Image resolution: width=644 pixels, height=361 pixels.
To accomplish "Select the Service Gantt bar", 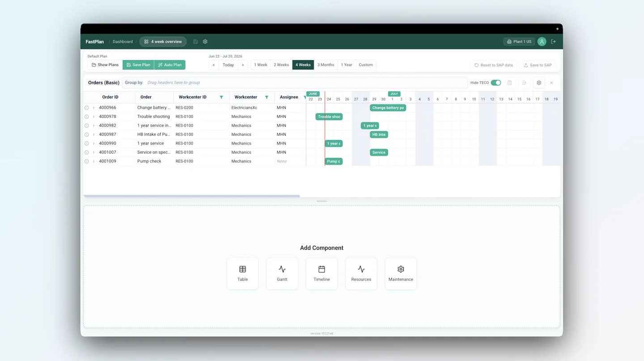I will pos(379,153).
